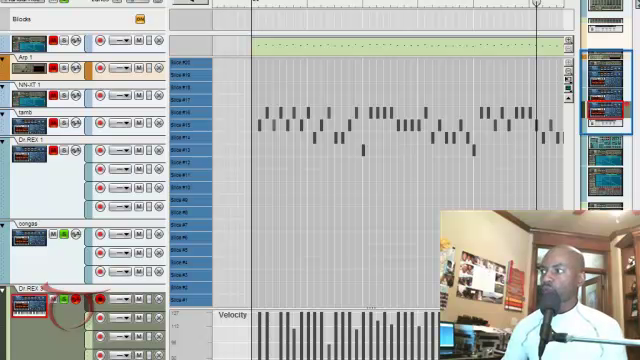Viewport: 640px width, 360px height.
Task: Select the Dr.REX 1 device icon
Action: 29,154
